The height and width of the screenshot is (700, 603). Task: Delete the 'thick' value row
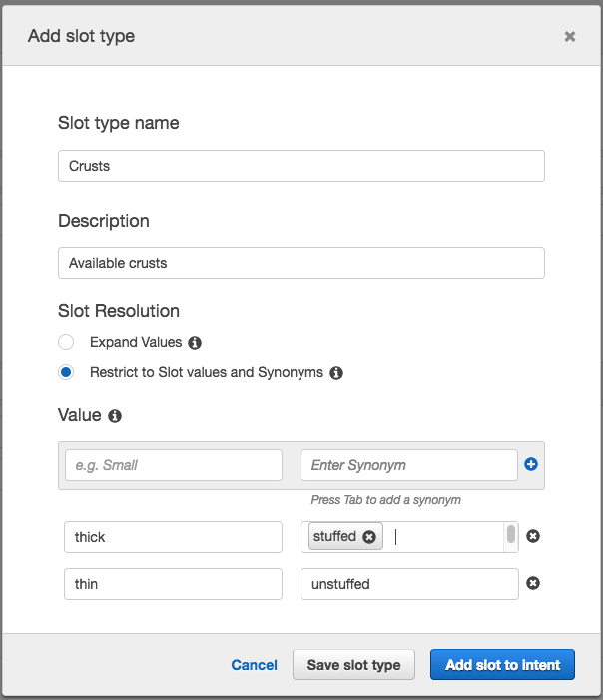click(533, 537)
